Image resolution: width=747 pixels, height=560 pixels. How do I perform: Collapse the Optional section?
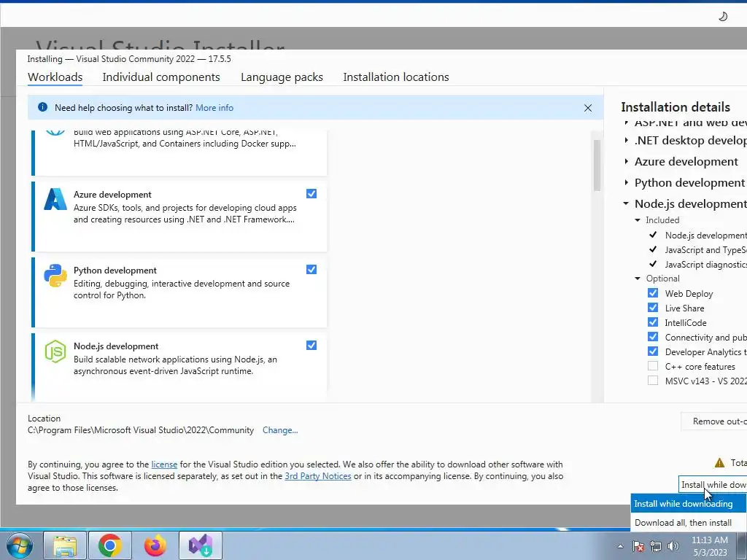638,279
